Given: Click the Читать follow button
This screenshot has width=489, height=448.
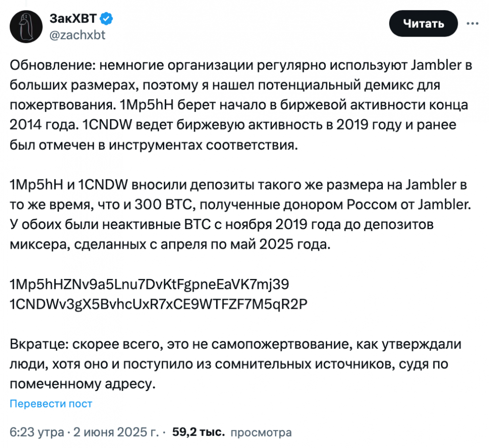Looking at the screenshot, I should pos(423,23).
